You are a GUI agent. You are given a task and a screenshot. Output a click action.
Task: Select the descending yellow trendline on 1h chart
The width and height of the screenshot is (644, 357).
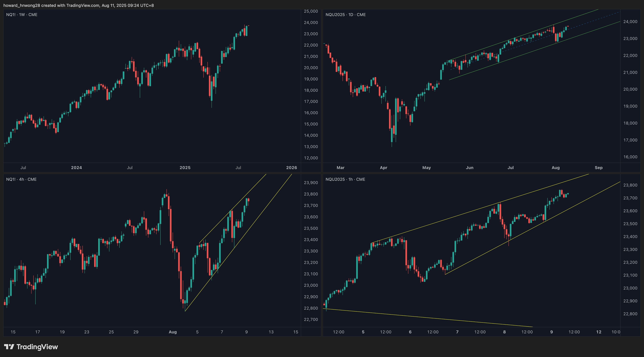click(425, 318)
